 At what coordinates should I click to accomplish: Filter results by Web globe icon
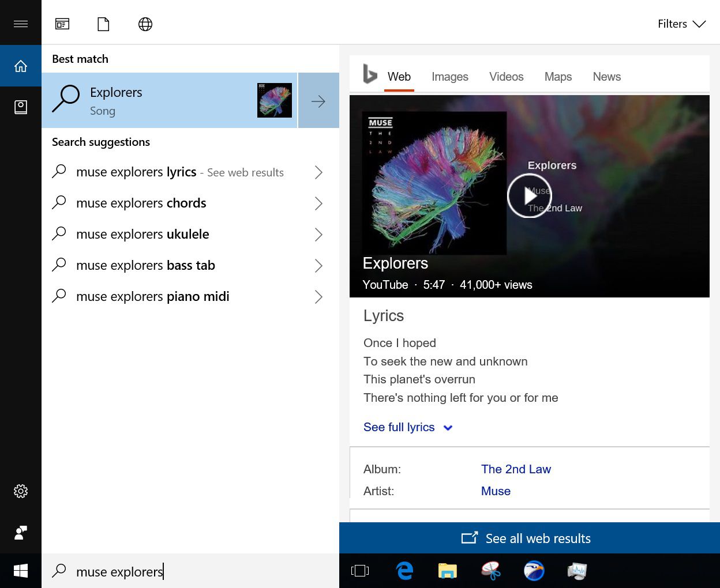pyautogui.click(x=145, y=24)
